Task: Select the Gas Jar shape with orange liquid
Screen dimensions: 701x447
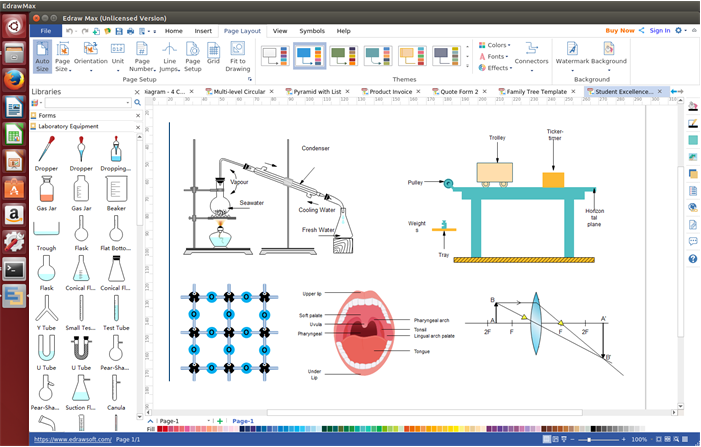Action: click(46, 193)
